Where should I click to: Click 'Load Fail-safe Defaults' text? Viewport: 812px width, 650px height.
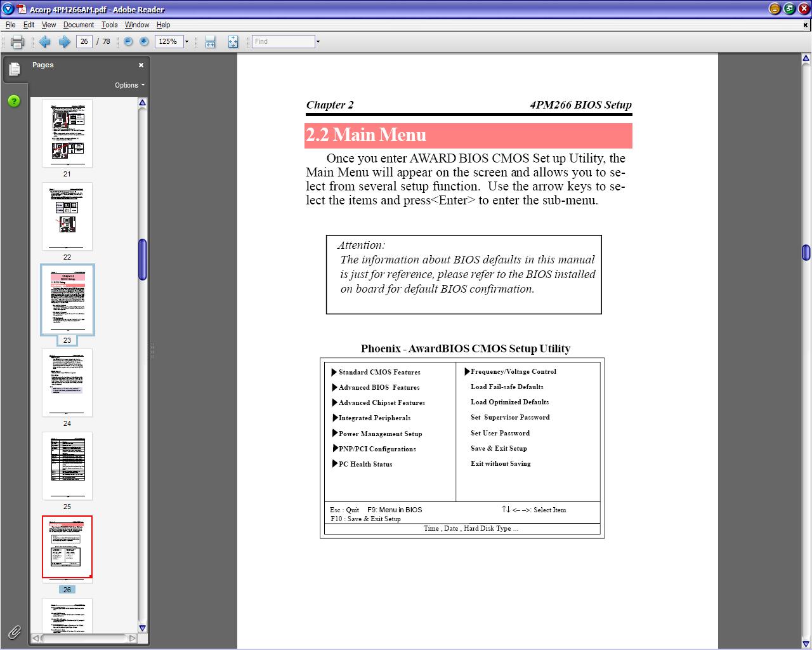507,387
